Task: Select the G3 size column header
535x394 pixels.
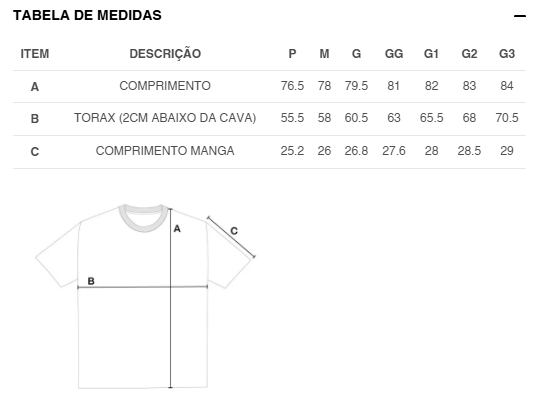Action: point(507,54)
